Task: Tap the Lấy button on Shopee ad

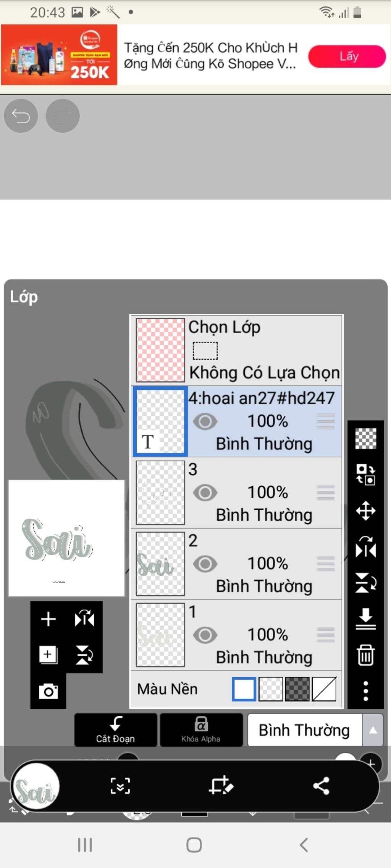Action: pyautogui.click(x=347, y=56)
